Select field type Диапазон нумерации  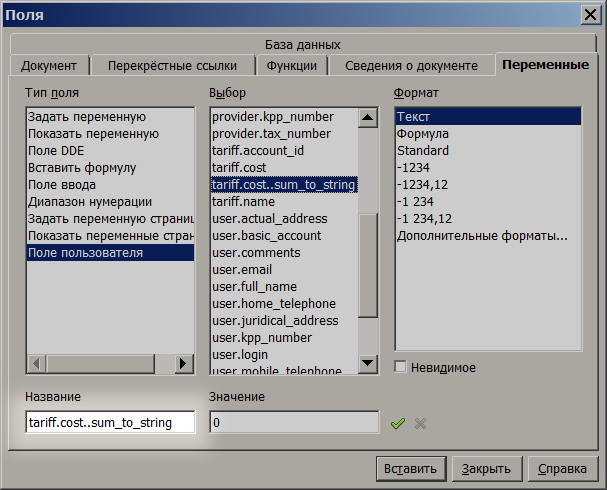click(x=110, y=202)
